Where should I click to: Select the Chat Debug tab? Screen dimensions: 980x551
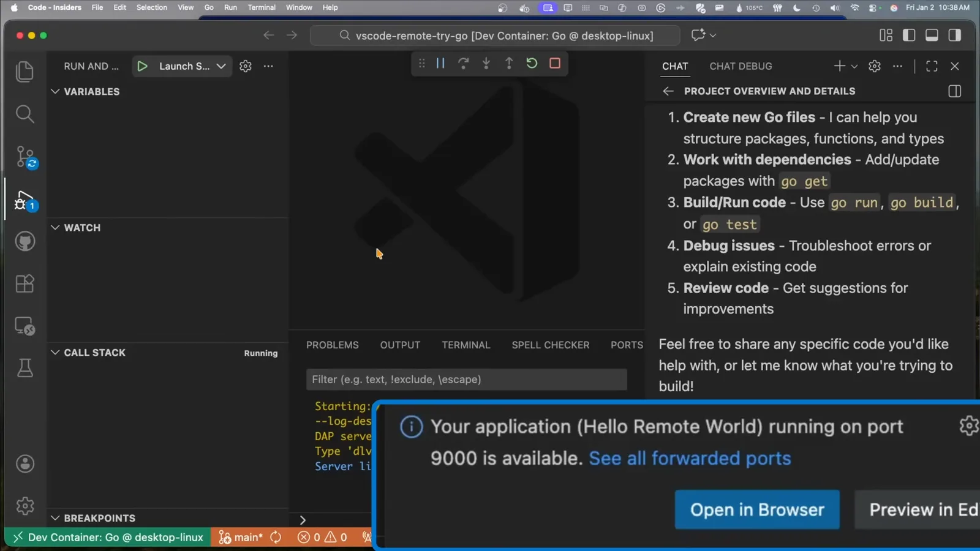(741, 66)
